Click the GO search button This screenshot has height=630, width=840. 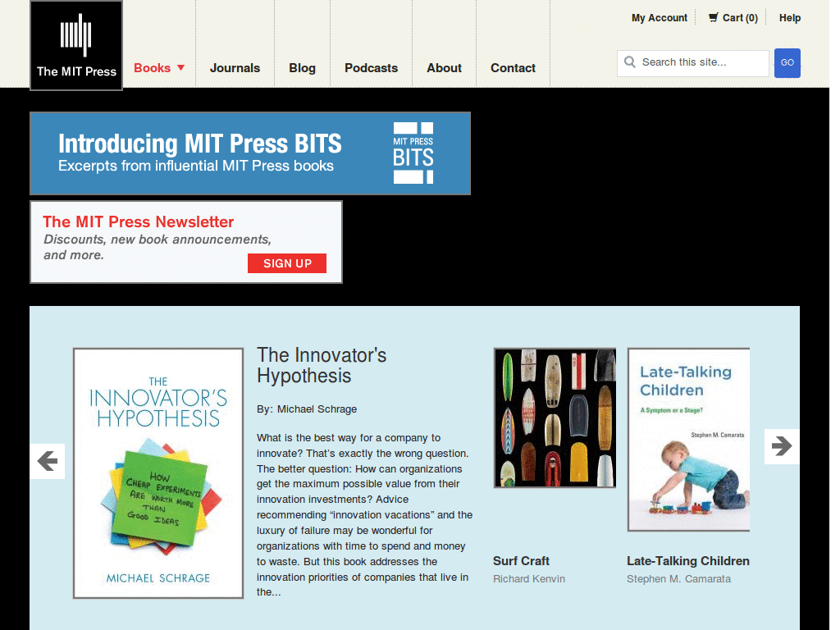pyautogui.click(x=787, y=62)
